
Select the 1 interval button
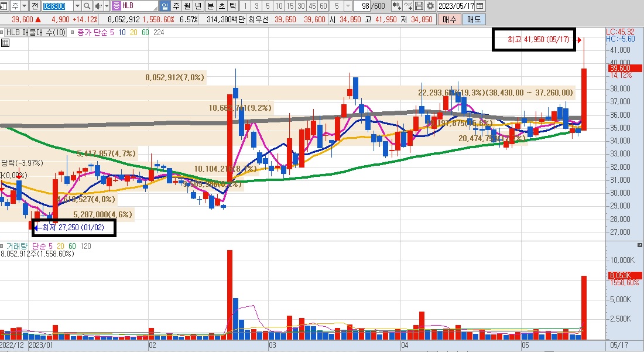coord(245,6)
